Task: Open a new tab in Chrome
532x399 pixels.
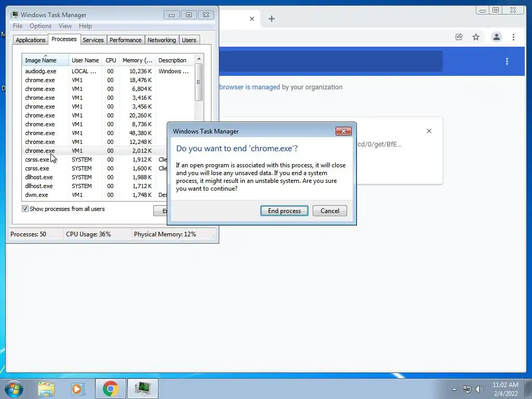Action: click(271, 19)
